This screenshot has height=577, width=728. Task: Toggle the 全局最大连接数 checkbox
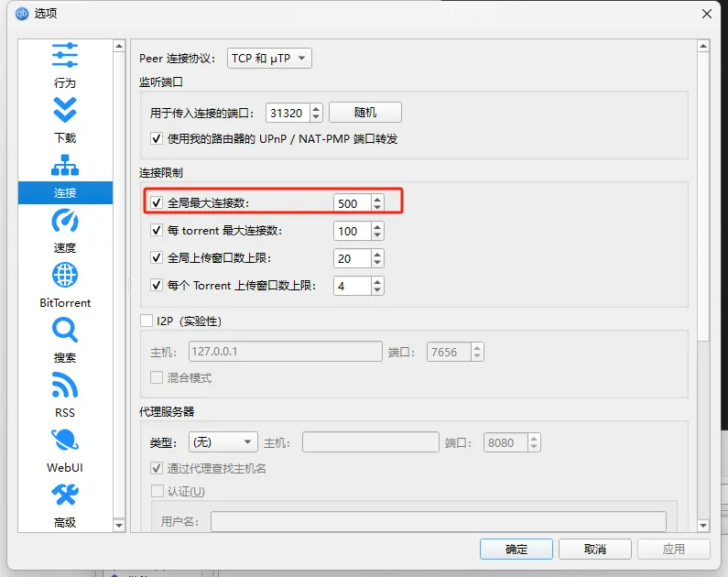coord(157,202)
